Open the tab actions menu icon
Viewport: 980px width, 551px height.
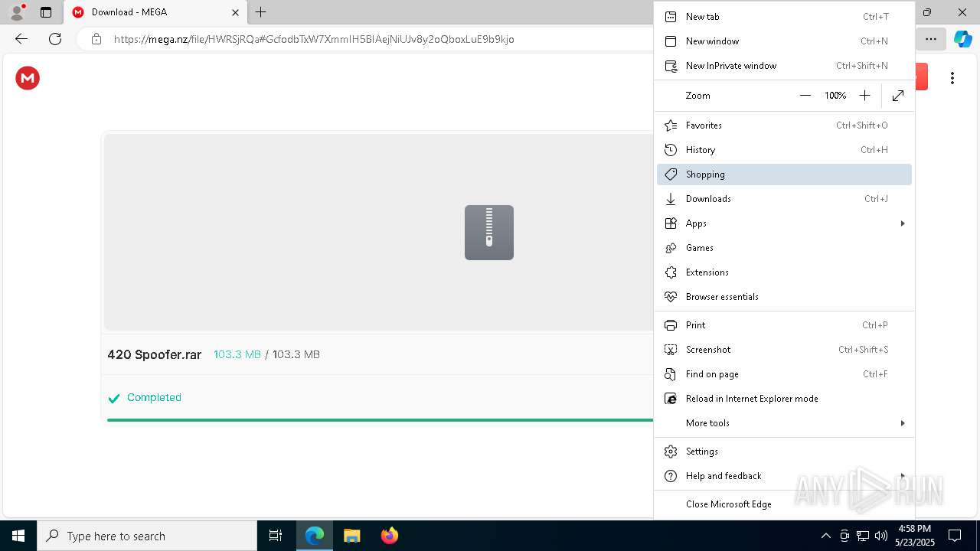pos(46,12)
